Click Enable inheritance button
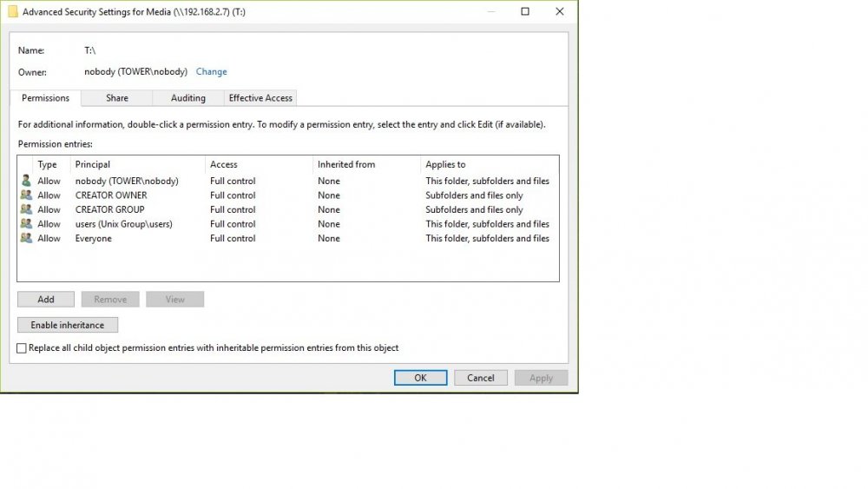Image resolution: width=868 pixels, height=489 pixels. pyautogui.click(x=68, y=325)
